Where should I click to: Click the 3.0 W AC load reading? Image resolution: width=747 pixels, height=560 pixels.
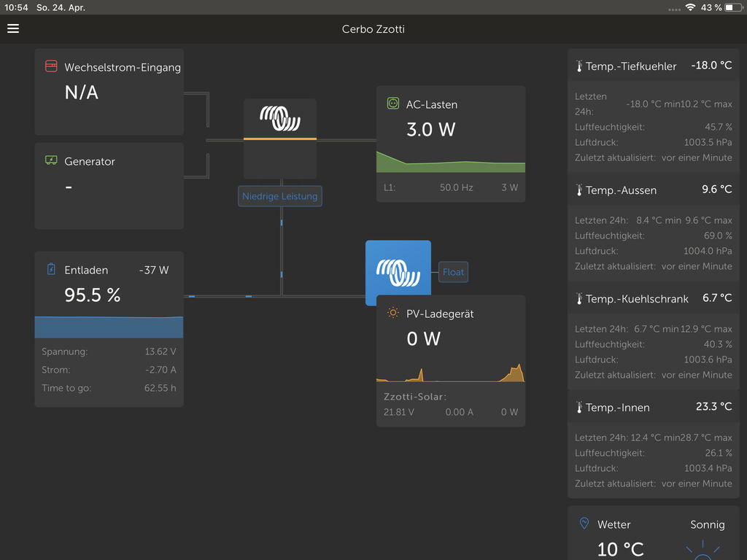click(x=431, y=130)
